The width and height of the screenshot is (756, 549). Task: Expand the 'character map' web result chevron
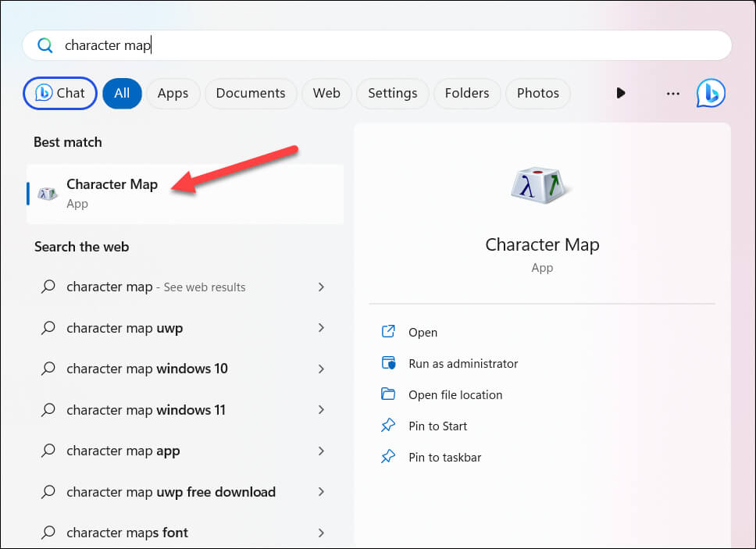tap(321, 287)
